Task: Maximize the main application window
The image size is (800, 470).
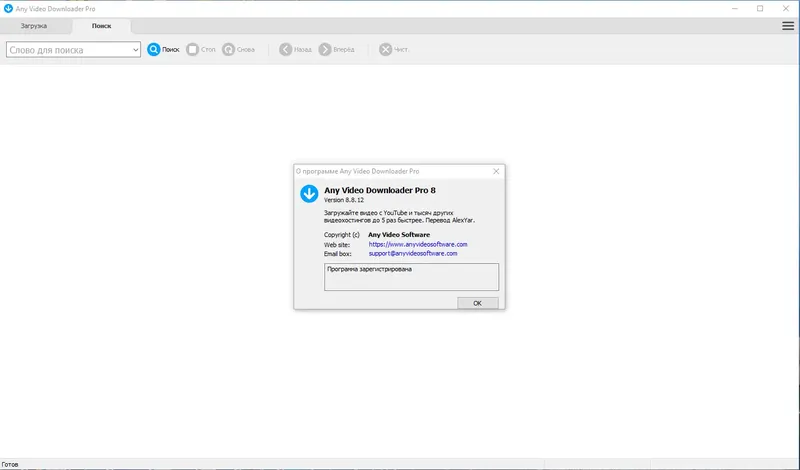Action: click(x=760, y=9)
